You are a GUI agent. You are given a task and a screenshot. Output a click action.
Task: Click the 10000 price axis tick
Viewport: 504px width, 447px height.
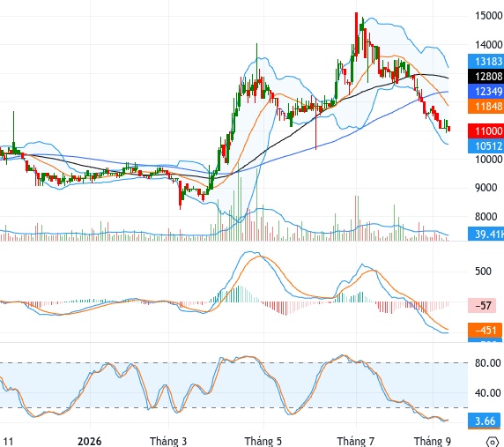tap(488, 160)
